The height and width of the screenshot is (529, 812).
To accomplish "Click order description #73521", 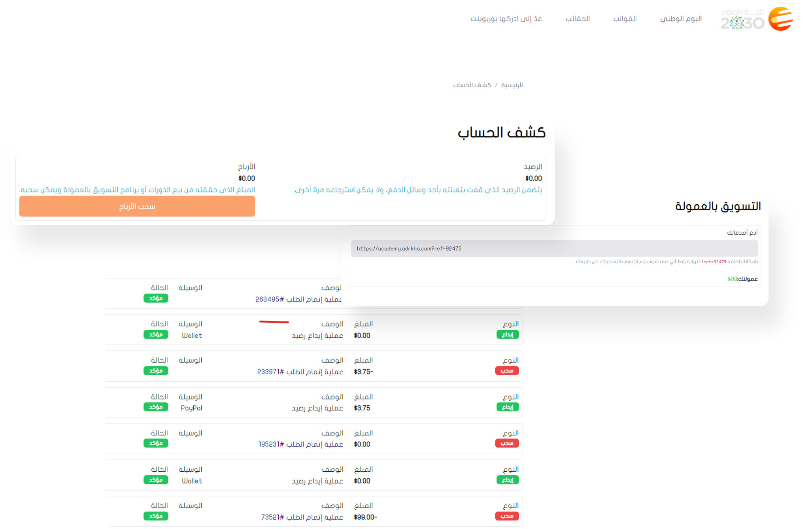I will 302,517.
